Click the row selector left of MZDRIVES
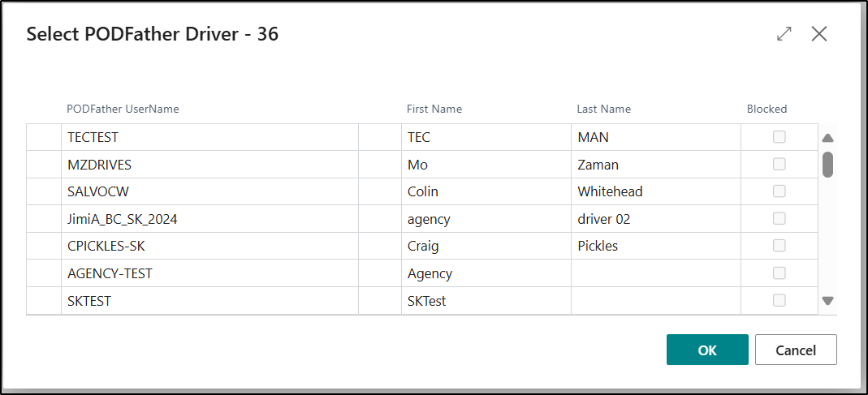 (44, 165)
